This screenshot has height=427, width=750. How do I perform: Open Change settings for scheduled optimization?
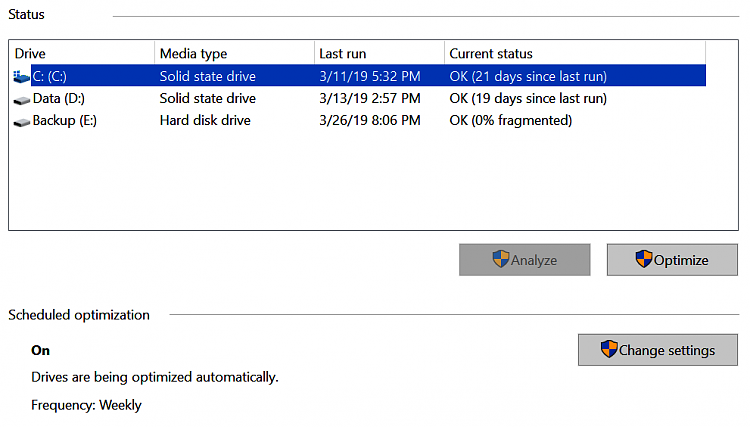(658, 350)
